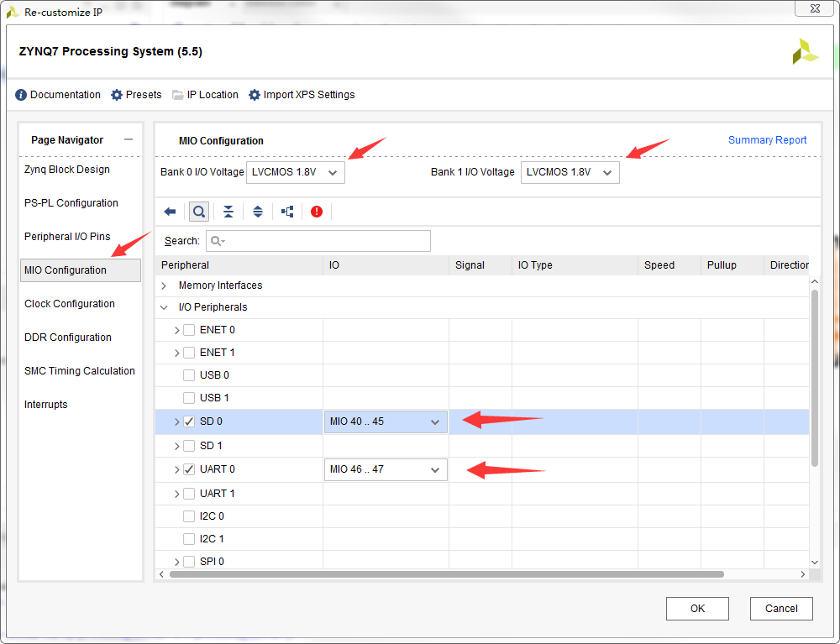Click the collapse all toolbar icon
The image size is (840, 644).
pyautogui.click(x=228, y=212)
